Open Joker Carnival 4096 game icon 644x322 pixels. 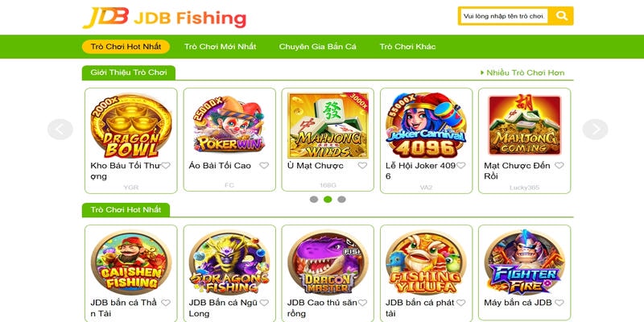426,126
